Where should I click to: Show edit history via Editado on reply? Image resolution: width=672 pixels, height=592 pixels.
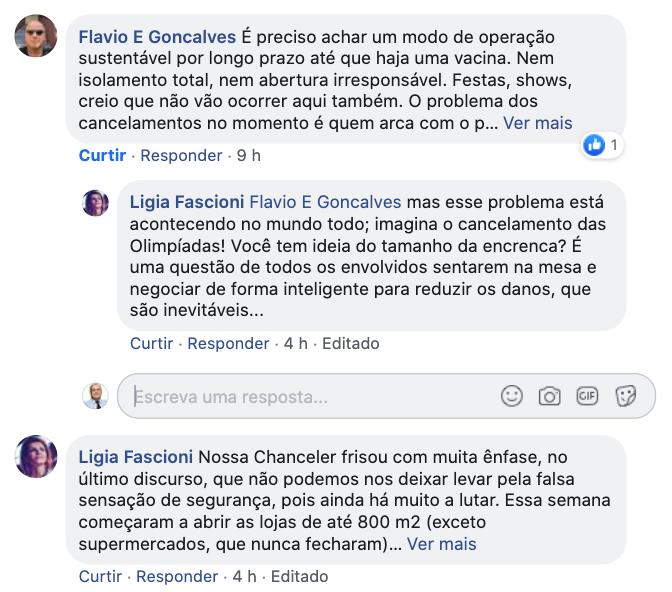point(349,343)
